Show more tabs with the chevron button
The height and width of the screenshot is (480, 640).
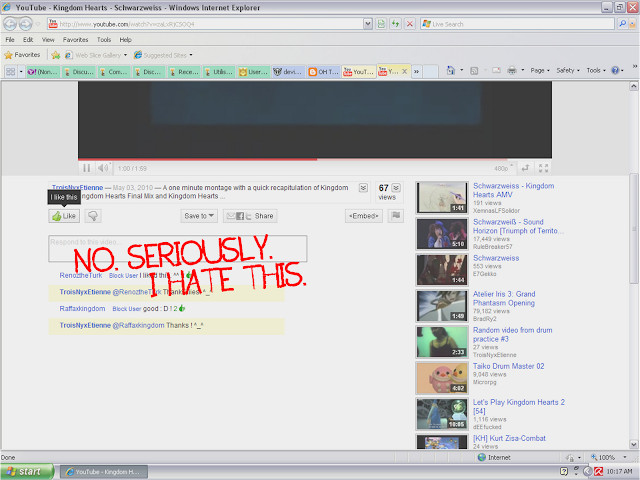pos(416,72)
